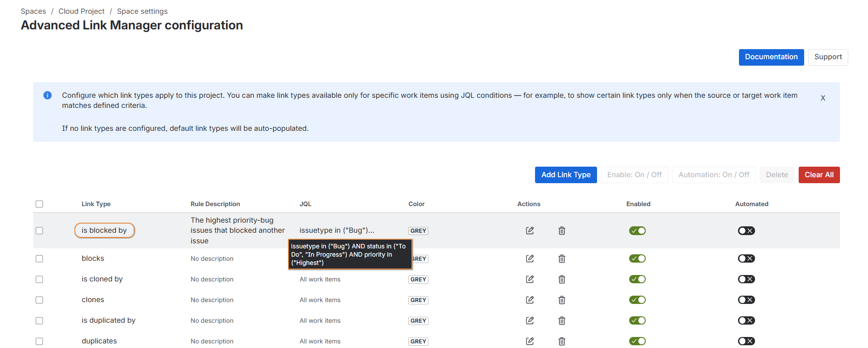
Task: Click Enable: On / Off button
Action: (634, 175)
